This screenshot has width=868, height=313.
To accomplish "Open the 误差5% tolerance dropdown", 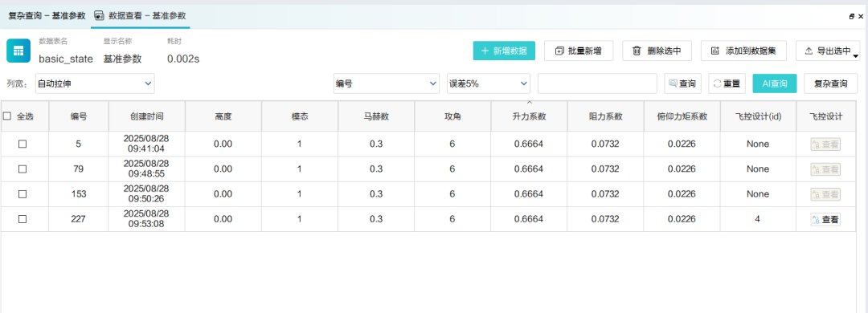I will [489, 83].
